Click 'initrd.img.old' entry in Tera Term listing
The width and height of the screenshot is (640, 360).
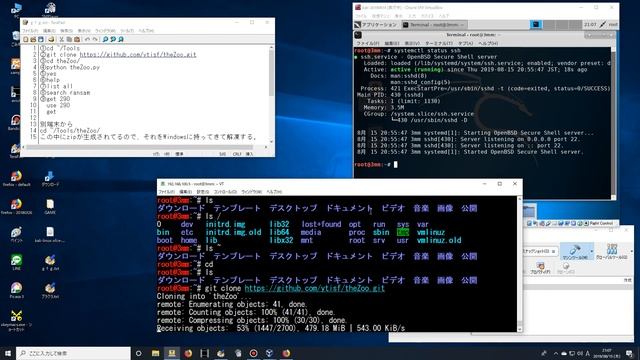[x=233, y=232]
